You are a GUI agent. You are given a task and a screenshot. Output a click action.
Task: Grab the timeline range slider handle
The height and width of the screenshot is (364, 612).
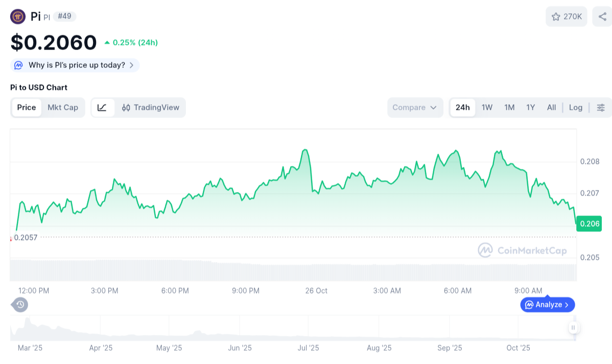pos(573,328)
